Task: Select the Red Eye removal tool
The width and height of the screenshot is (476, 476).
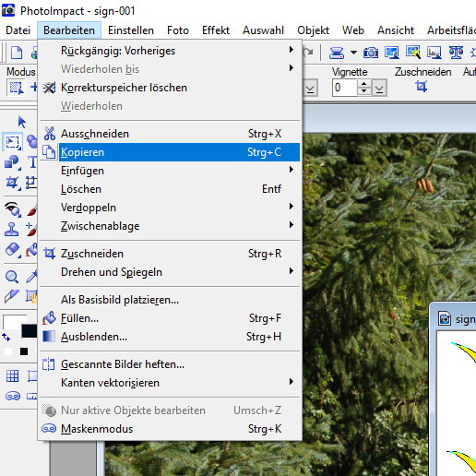Action: [12, 209]
